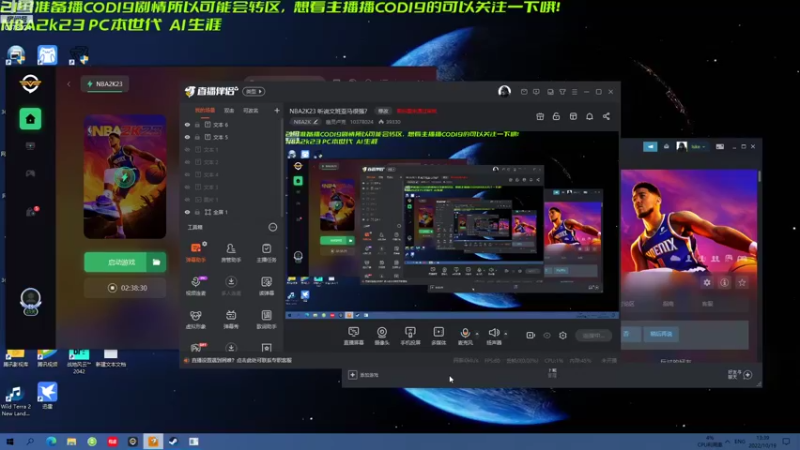The height and width of the screenshot is (450, 800).
Task: Click the info icon in right window
Action: click(x=724, y=282)
